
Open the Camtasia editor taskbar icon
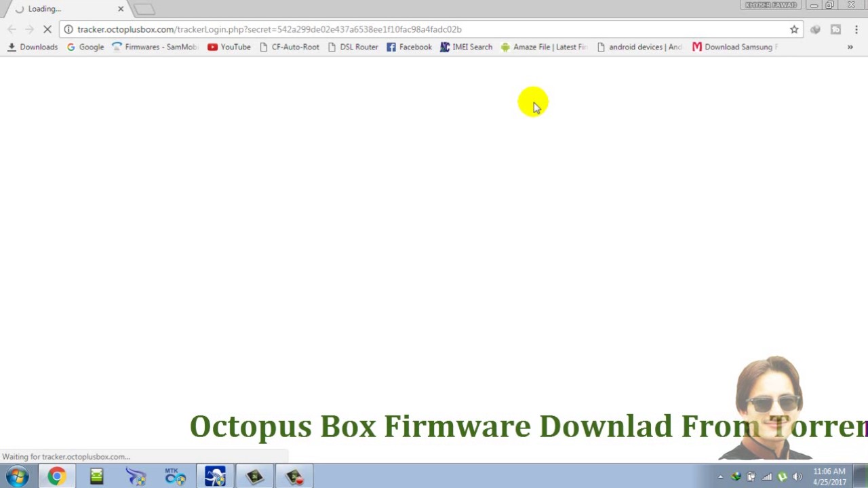point(254,476)
